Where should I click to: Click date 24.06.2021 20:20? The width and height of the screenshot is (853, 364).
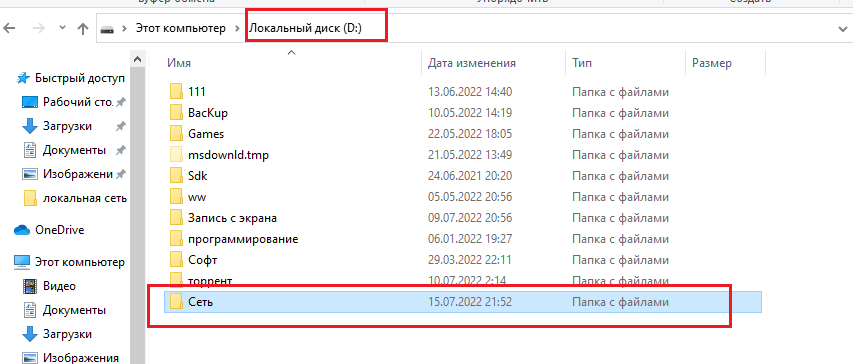click(470, 176)
